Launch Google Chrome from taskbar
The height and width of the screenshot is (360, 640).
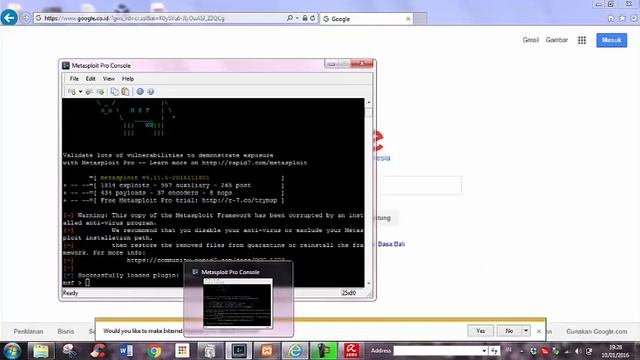tap(154, 351)
